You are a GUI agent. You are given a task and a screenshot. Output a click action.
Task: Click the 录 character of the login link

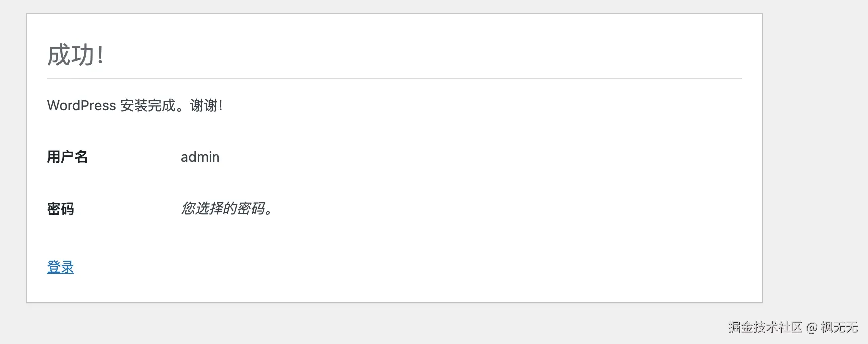coord(67,267)
